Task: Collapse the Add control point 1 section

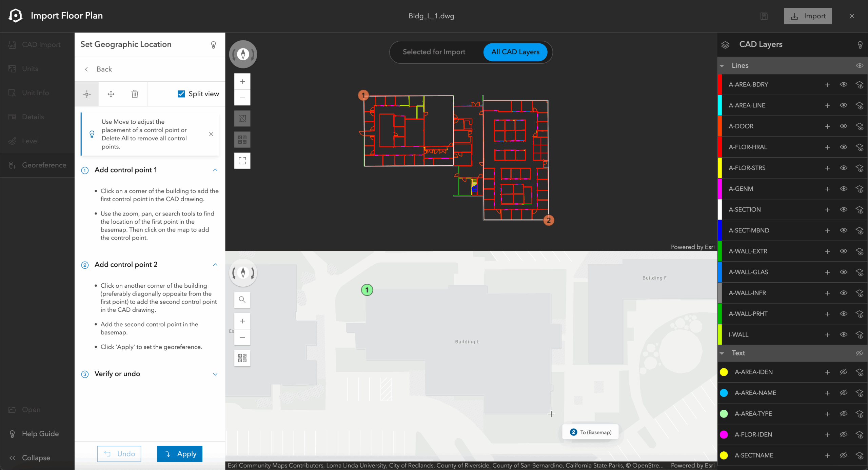Action: (215, 170)
